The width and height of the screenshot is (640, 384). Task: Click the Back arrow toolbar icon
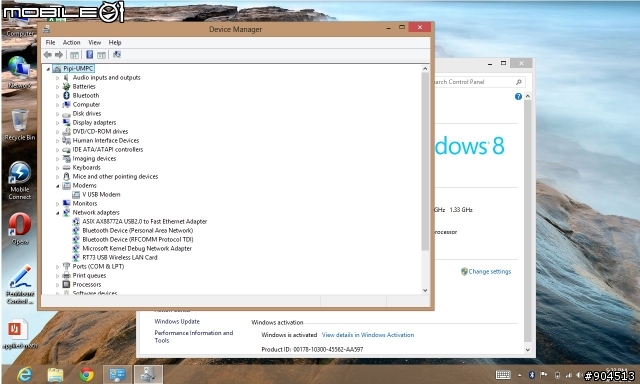(48, 55)
